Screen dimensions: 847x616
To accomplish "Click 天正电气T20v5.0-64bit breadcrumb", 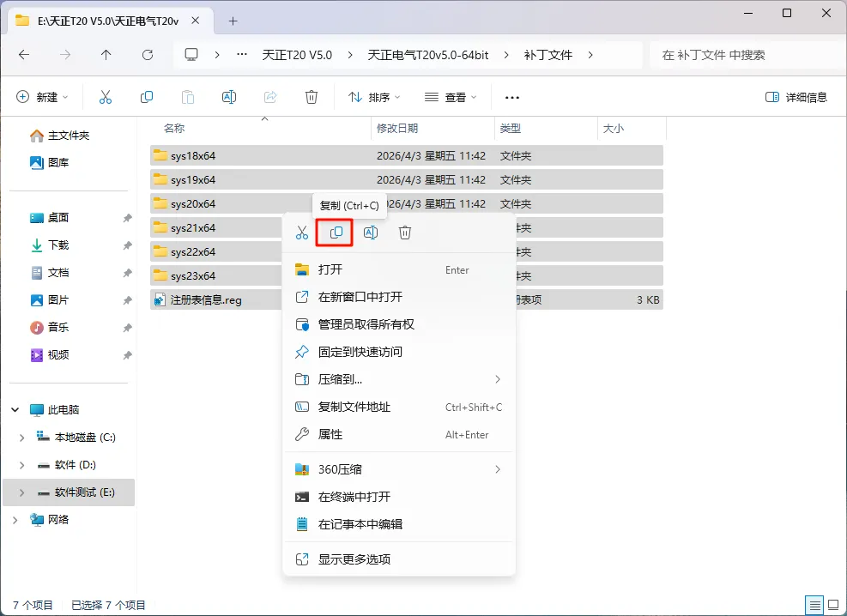I will point(428,55).
